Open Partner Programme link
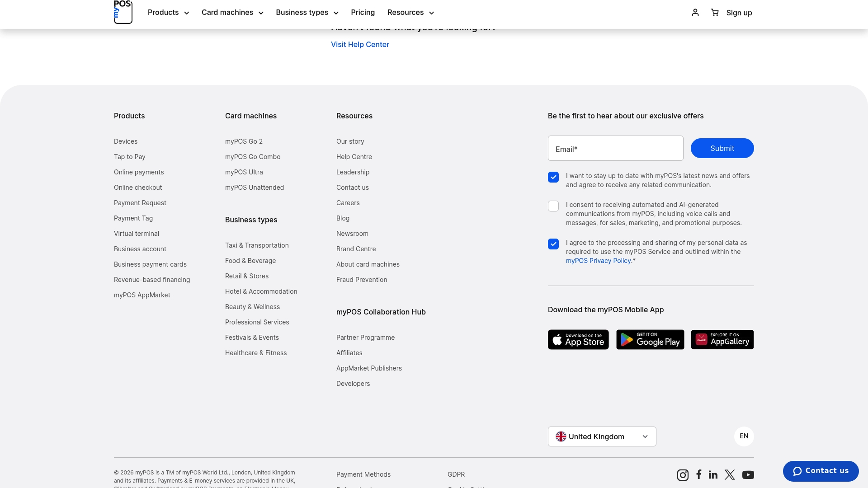The height and width of the screenshot is (488, 868). 365,338
